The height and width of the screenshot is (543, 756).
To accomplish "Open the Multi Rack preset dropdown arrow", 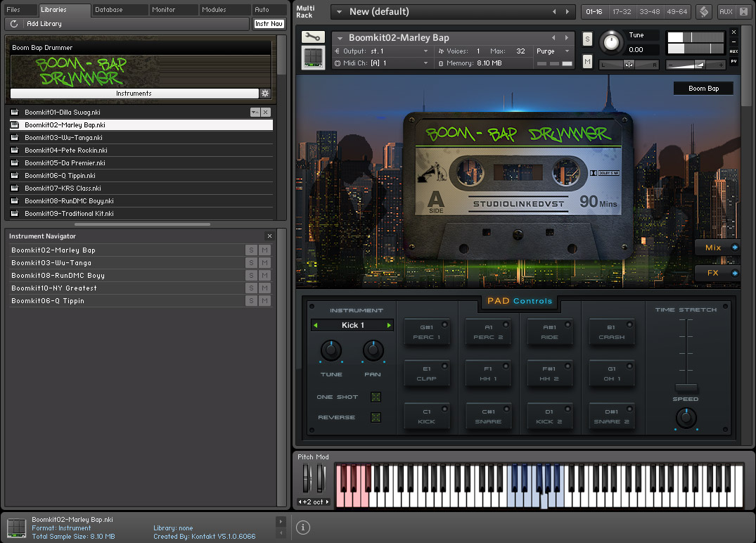I will tap(339, 11).
